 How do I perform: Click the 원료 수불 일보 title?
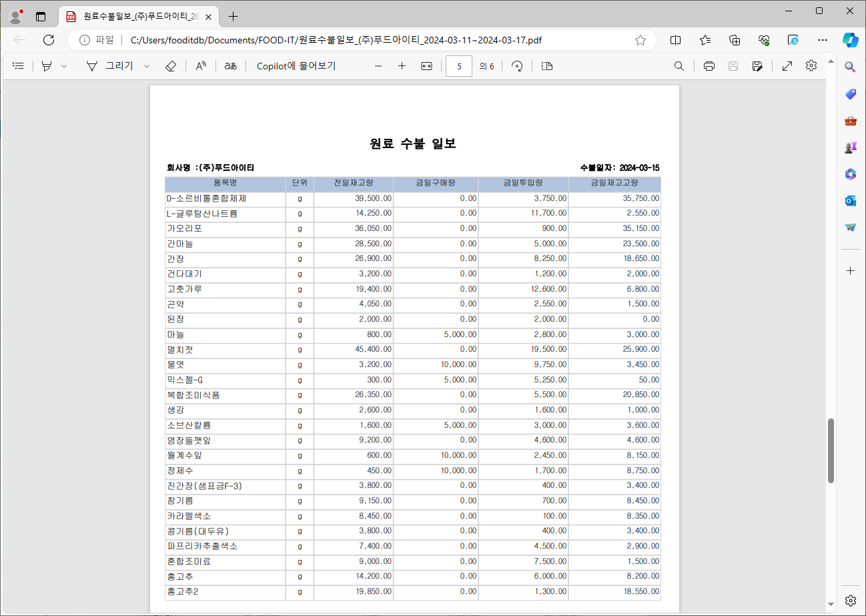413,143
